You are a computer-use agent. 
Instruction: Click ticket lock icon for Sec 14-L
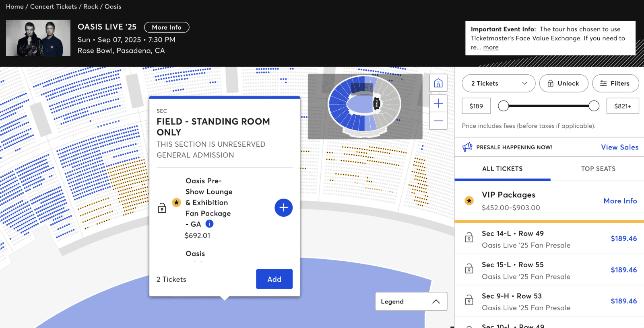click(469, 238)
